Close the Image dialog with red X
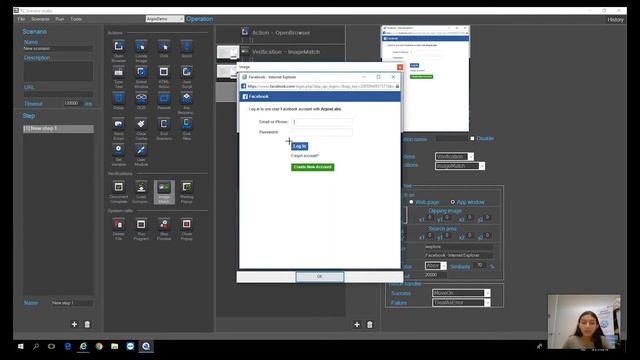The image size is (640, 360). point(400,67)
